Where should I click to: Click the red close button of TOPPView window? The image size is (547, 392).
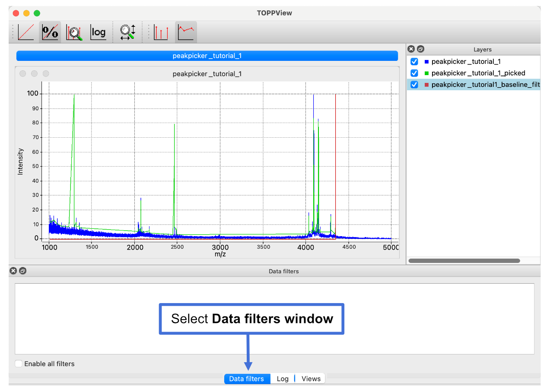(16, 13)
